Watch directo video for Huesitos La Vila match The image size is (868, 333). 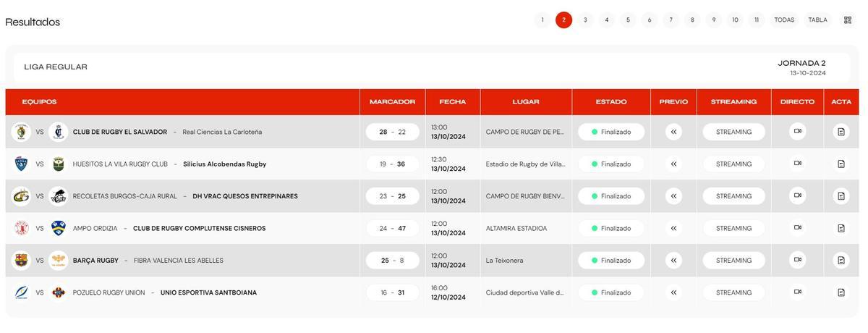click(x=798, y=164)
